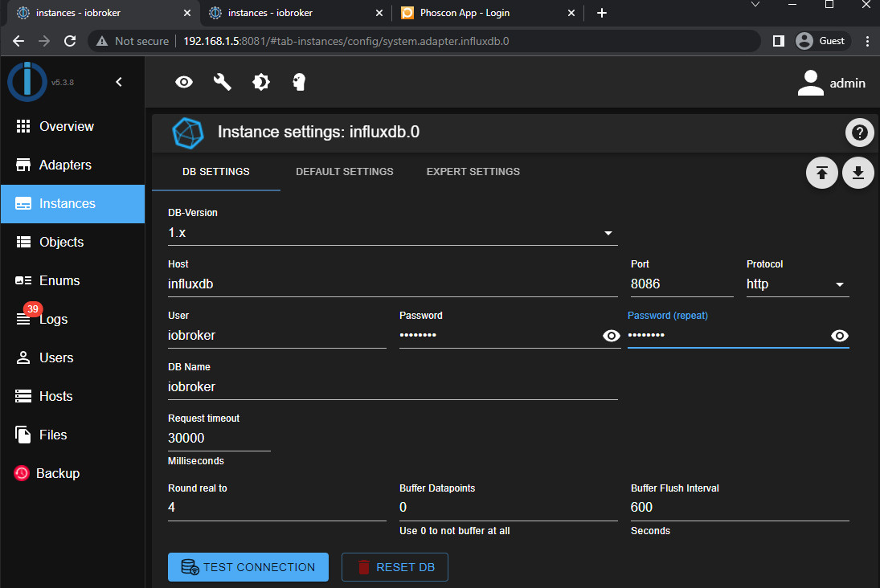The image size is (880, 588).
Task: Open Objects in the sidebar
Action: pyautogui.click(x=73, y=242)
